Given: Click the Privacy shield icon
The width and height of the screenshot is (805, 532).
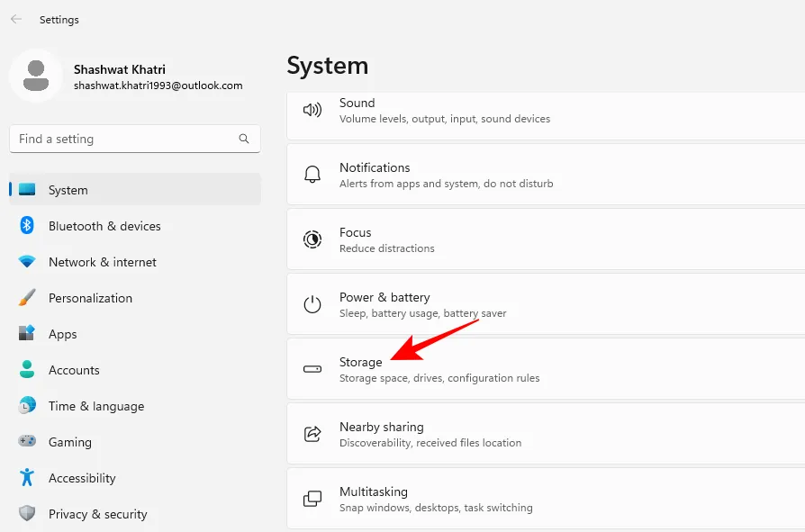Looking at the screenshot, I should click(27, 513).
